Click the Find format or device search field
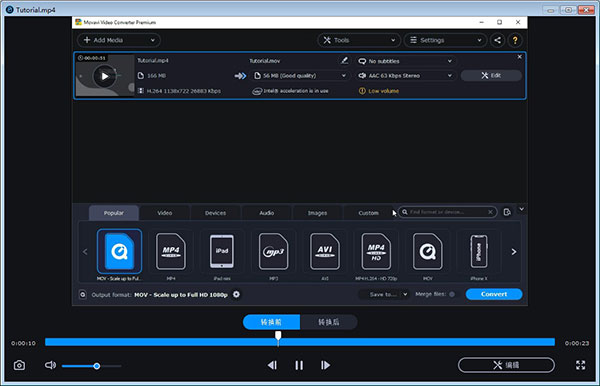This screenshot has height=386, width=600. click(447, 212)
